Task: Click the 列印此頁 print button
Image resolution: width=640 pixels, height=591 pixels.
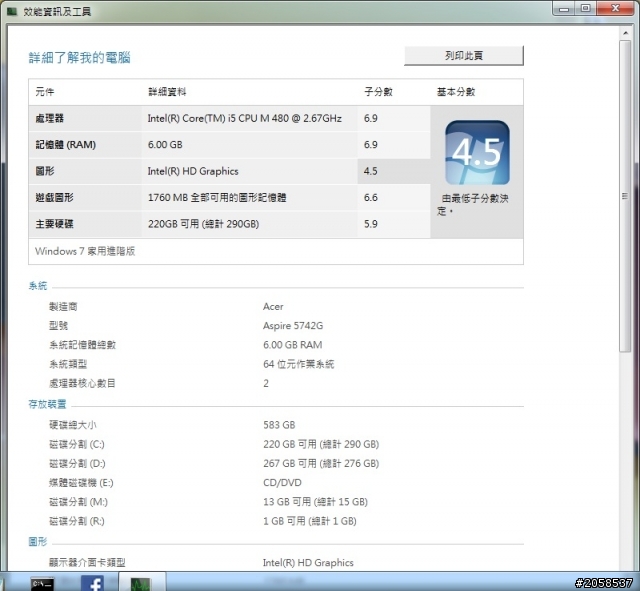Action: tap(464, 56)
